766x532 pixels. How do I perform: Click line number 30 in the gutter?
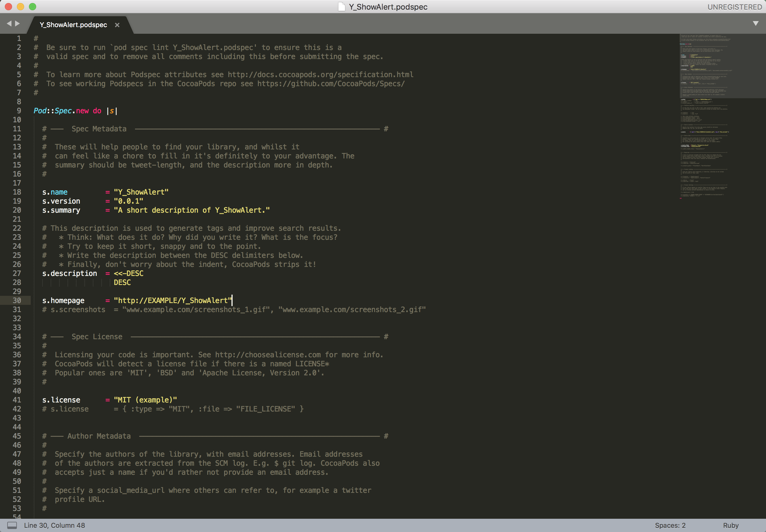pyautogui.click(x=17, y=301)
